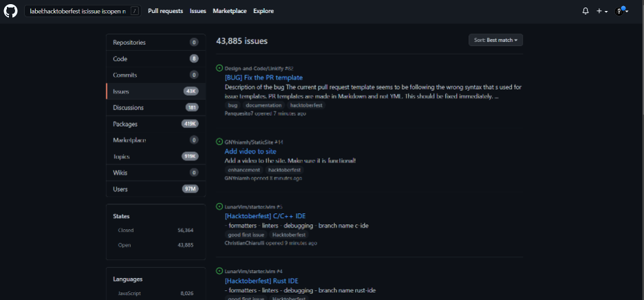Click the documentation label tag
The image size is (644, 300).
tap(264, 105)
